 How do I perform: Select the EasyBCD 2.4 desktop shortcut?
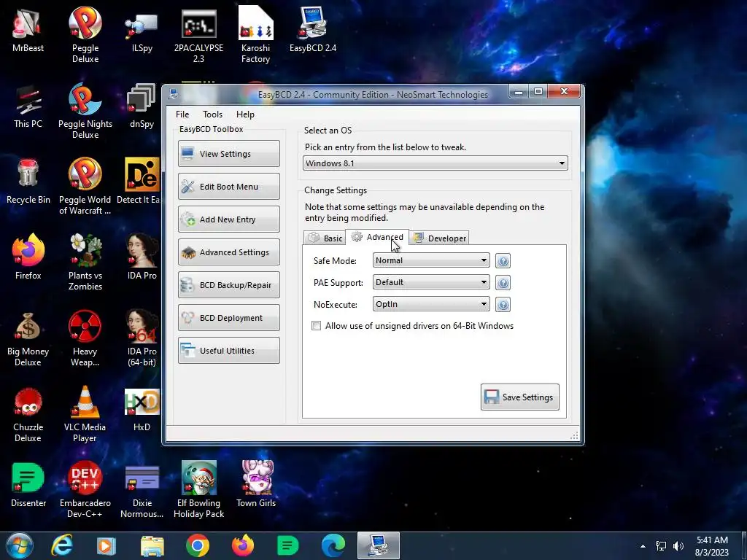(312, 31)
